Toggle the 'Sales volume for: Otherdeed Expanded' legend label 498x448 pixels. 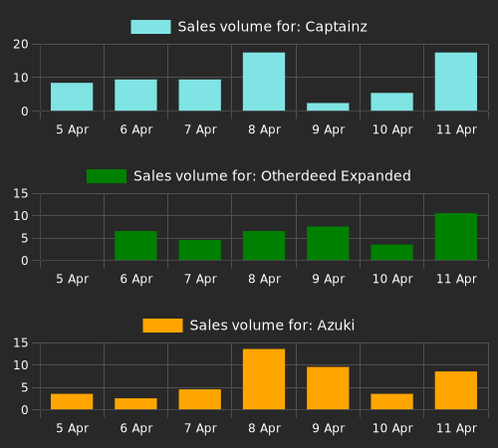coord(272,176)
